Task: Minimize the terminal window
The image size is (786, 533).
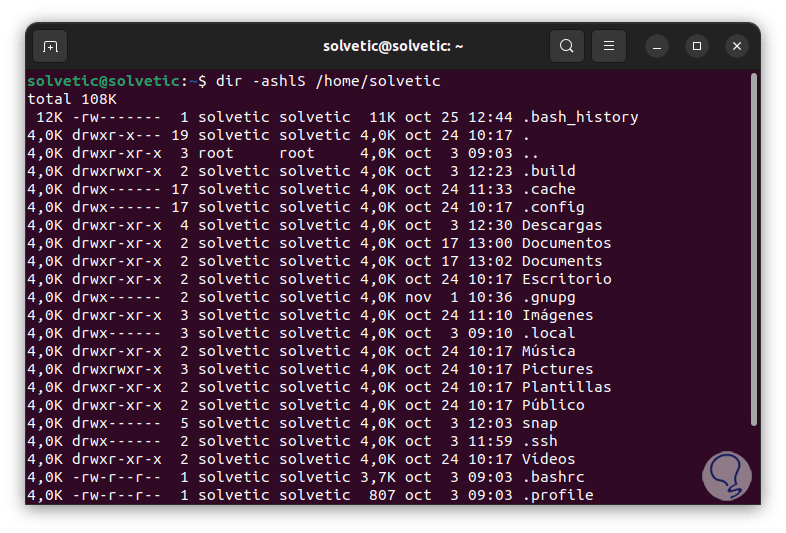Action: 657,46
